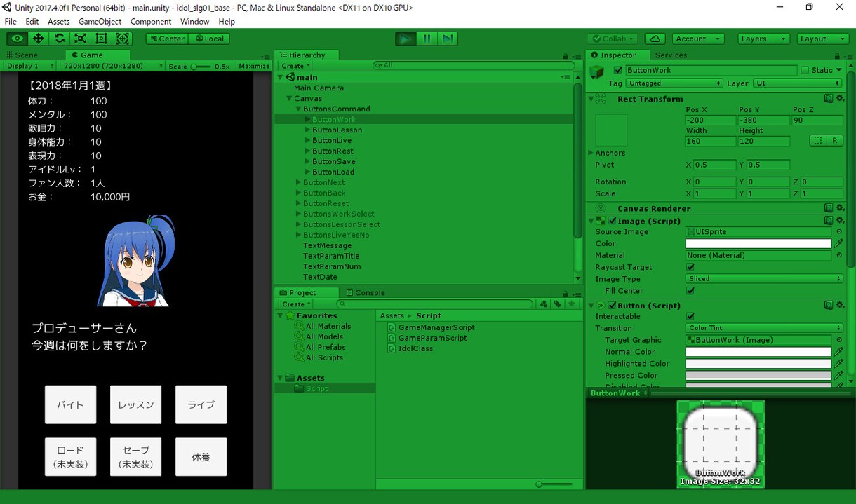Toggle blueprint mode in Rect Transform
The height and width of the screenshot is (504, 856).
tap(818, 141)
